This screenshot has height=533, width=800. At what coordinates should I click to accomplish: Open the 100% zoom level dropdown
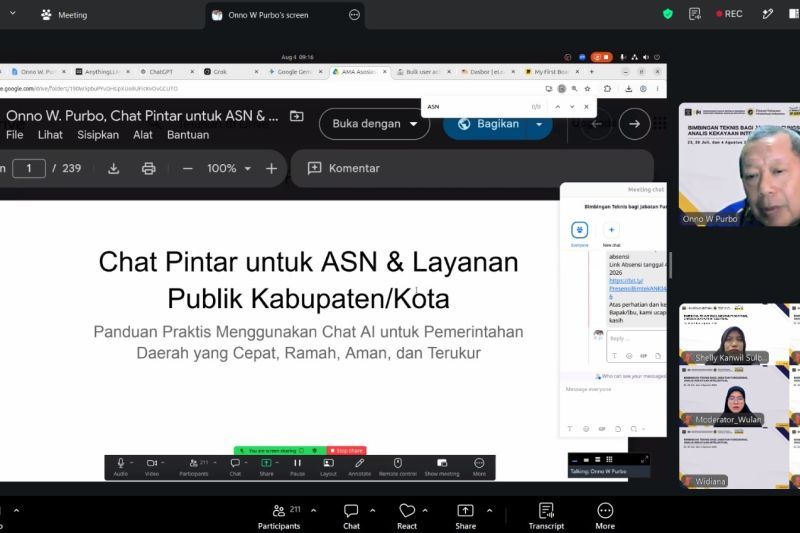coord(229,168)
